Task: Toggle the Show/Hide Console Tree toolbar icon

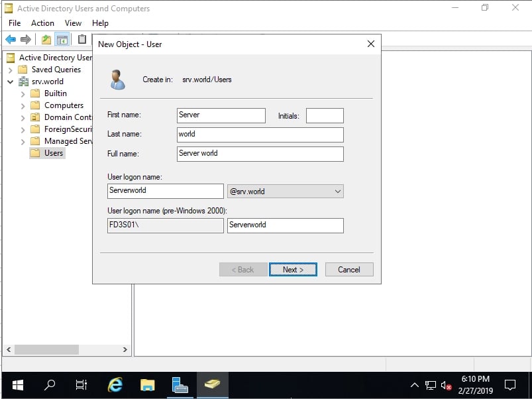Action: click(62, 40)
